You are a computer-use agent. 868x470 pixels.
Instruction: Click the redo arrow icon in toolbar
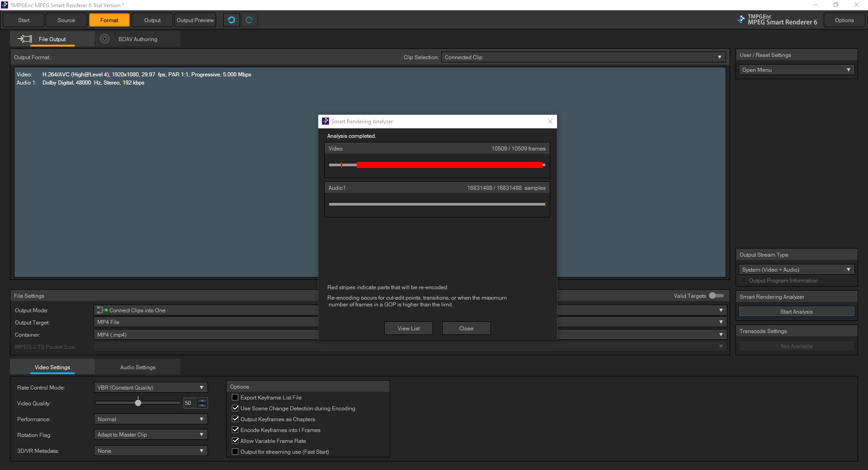[249, 20]
